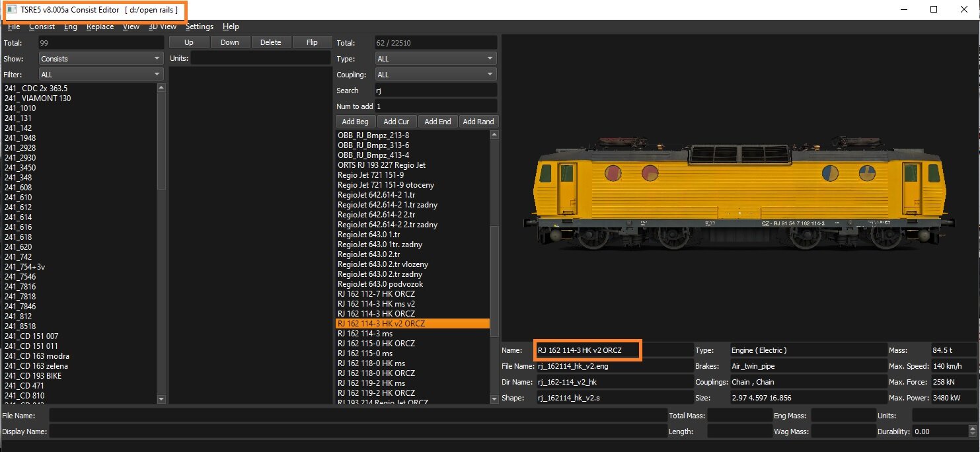
Task: Click the Add Beg button
Action: pos(356,122)
